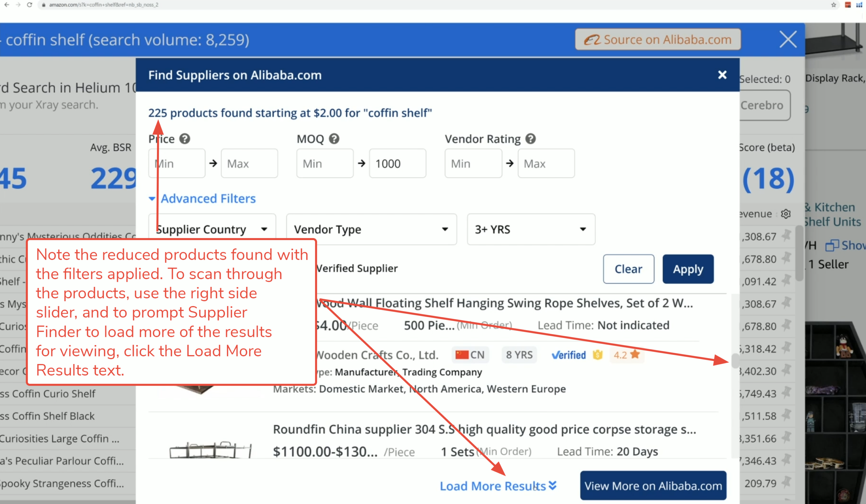Click the Price help question-mark icon
Screen dimensions: 866x504
pos(185,139)
